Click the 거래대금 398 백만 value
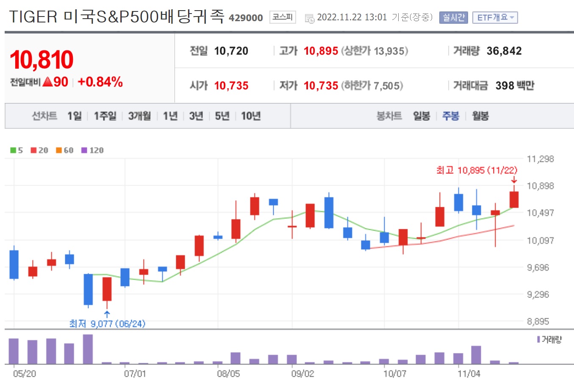 click(515, 86)
